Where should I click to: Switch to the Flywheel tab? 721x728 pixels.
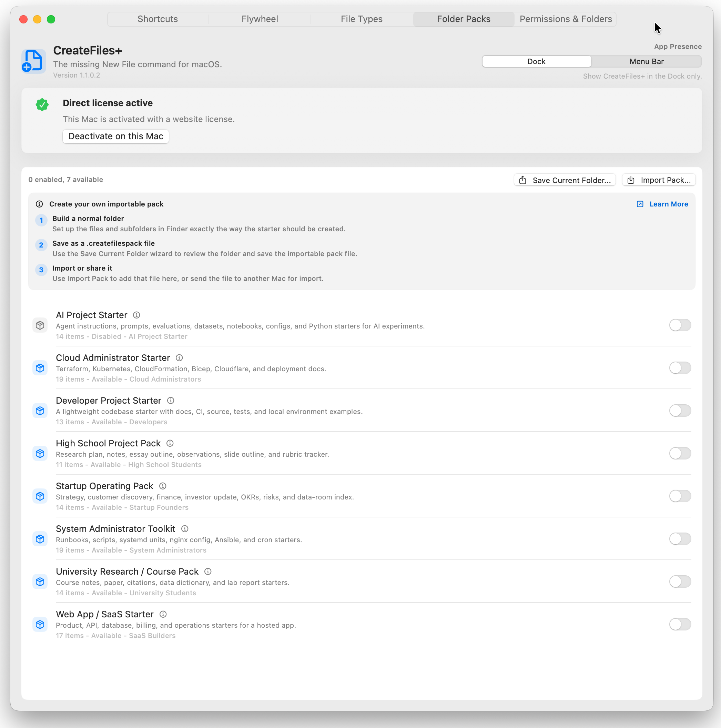click(x=260, y=19)
